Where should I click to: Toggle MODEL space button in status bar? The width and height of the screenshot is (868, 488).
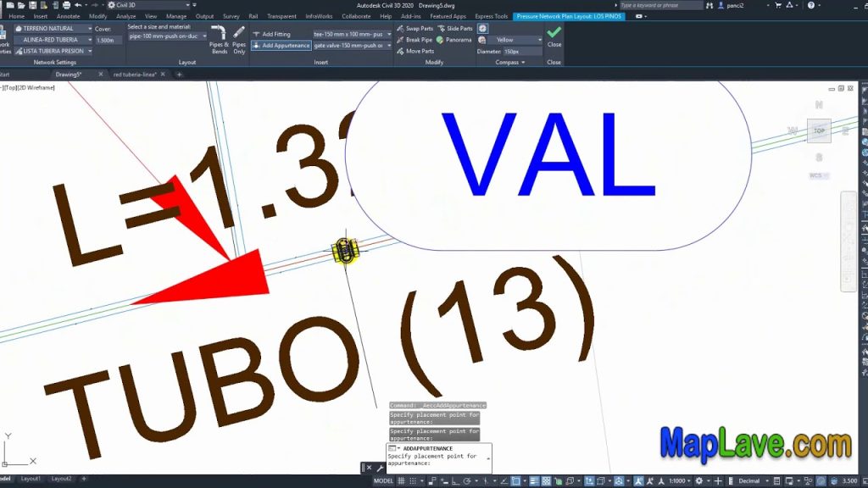tap(384, 480)
